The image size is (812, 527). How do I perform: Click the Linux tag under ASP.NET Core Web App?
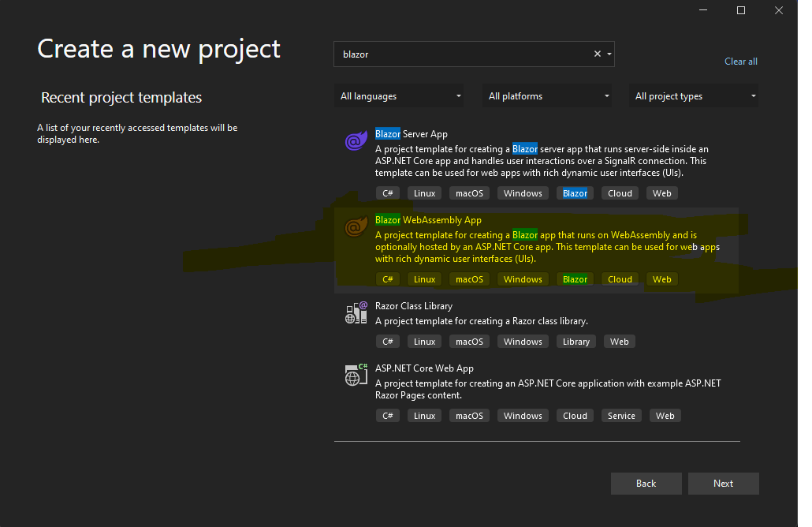424,416
